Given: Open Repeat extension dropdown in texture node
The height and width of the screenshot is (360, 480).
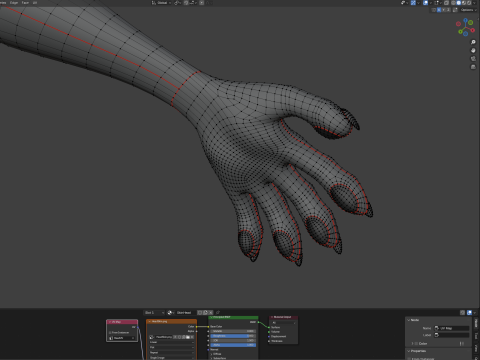Looking at the screenshot, I should (172, 352).
